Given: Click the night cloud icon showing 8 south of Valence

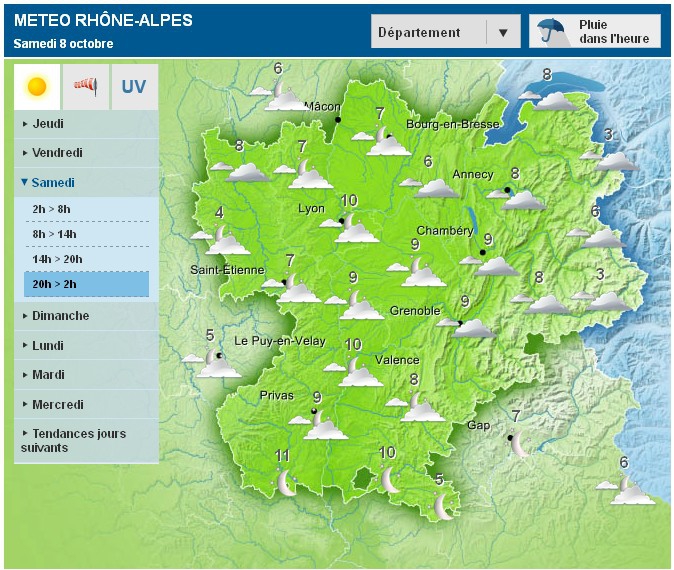Looking at the screenshot, I should coord(416,407).
